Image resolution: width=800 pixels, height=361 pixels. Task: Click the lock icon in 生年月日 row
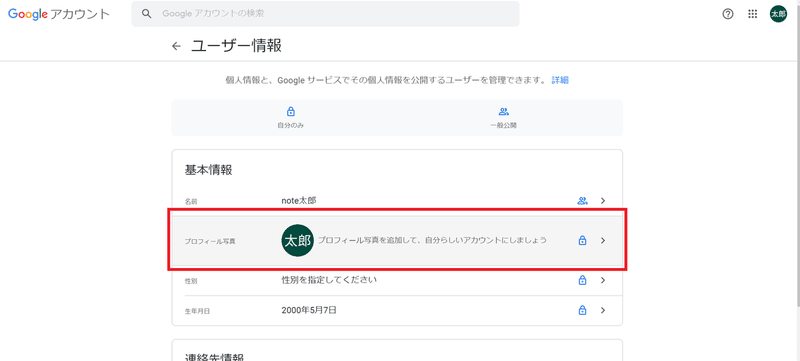click(582, 310)
